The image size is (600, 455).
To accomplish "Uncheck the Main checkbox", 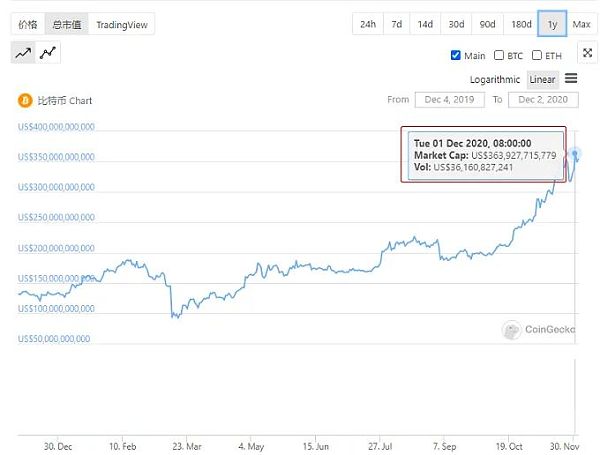I will tap(456, 56).
